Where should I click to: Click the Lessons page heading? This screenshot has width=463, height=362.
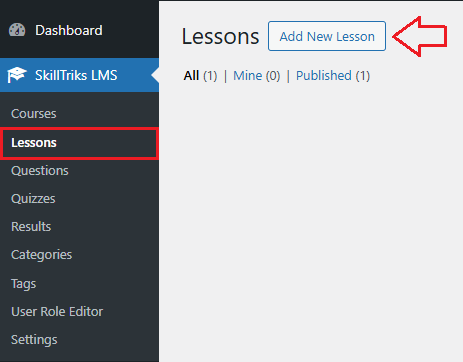tap(220, 36)
